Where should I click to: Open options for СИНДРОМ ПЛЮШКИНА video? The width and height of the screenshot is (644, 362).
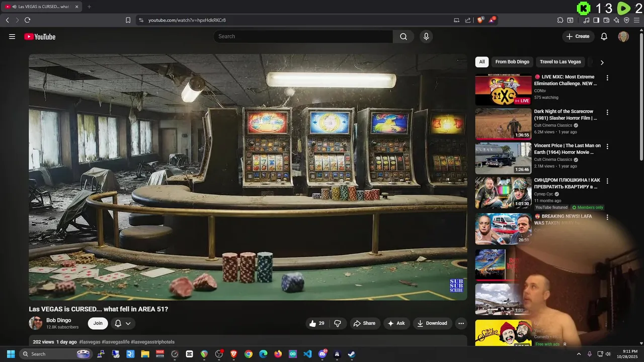click(607, 180)
